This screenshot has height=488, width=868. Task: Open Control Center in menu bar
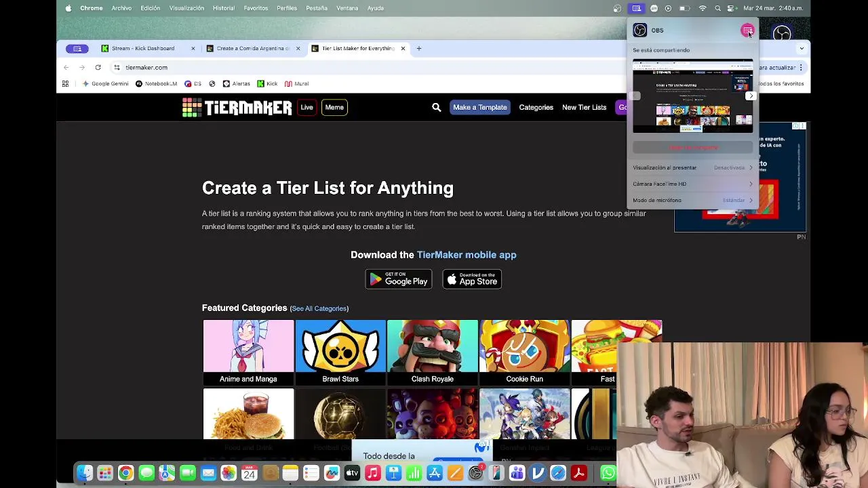(x=731, y=8)
